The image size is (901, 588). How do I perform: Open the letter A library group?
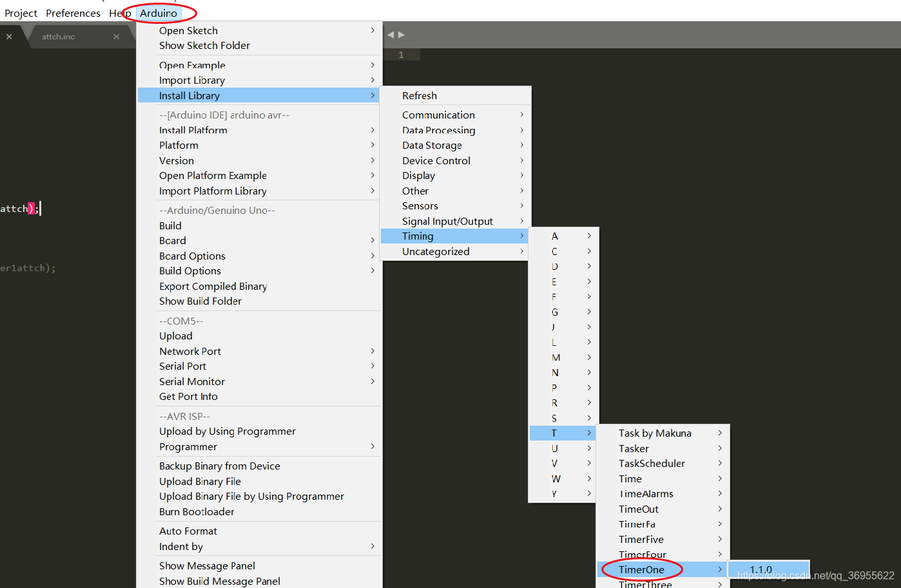(564, 236)
